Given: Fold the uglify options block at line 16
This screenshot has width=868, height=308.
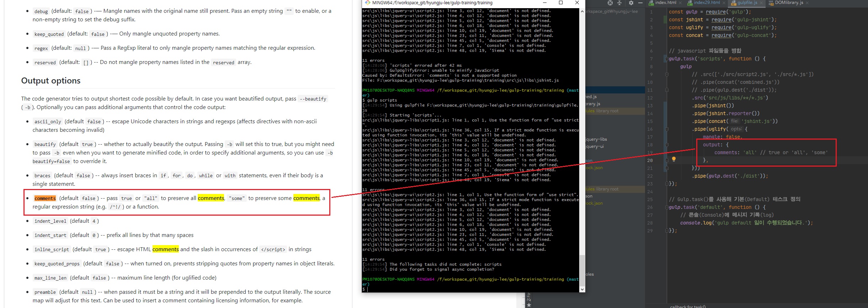Looking at the screenshot, I should point(667,129).
